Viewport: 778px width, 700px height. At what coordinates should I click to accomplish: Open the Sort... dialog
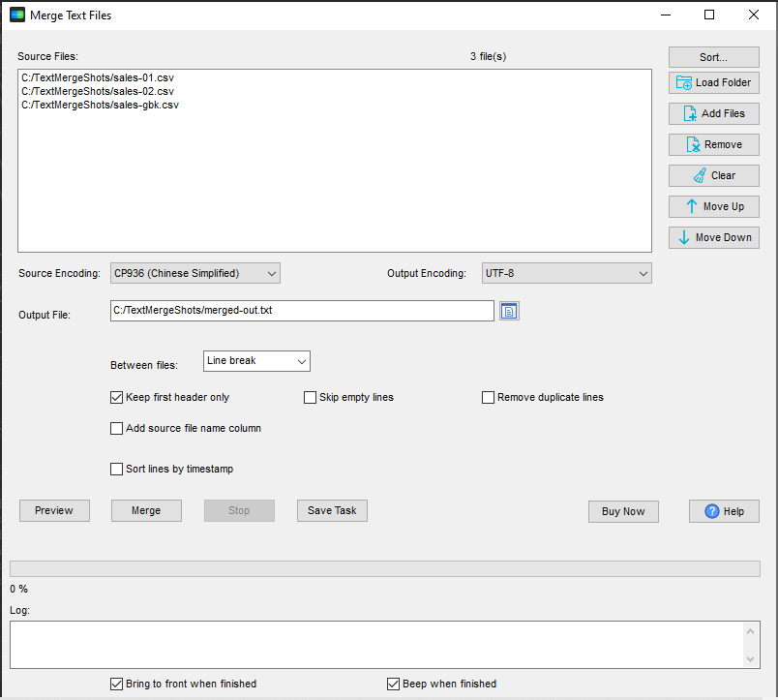(x=713, y=57)
